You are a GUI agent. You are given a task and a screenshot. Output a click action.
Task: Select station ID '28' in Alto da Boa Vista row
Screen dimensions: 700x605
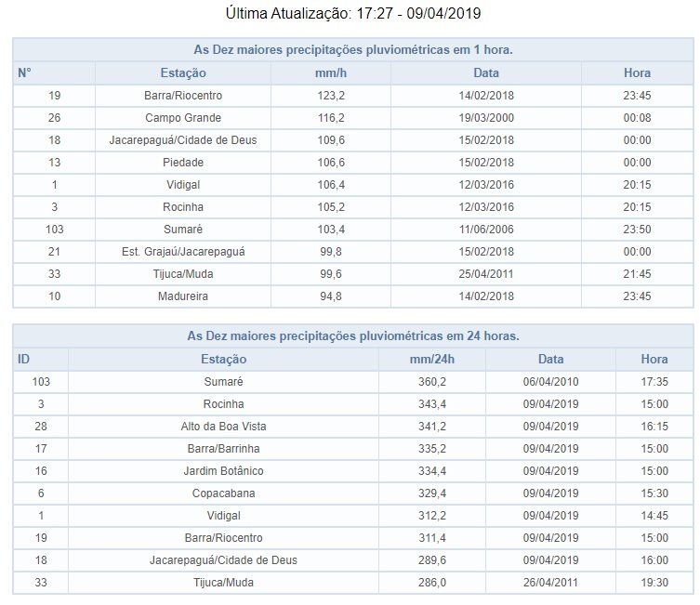point(41,427)
